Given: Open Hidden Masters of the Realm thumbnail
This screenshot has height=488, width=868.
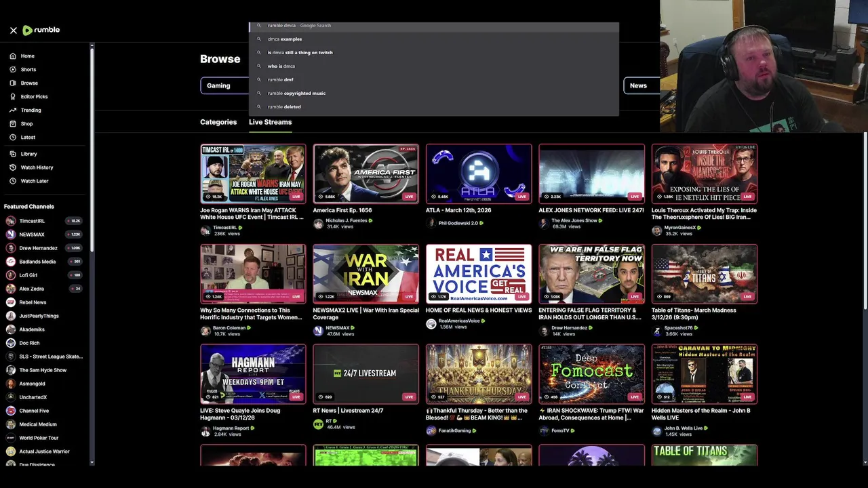Looking at the screenshot, I should (705, 374).
